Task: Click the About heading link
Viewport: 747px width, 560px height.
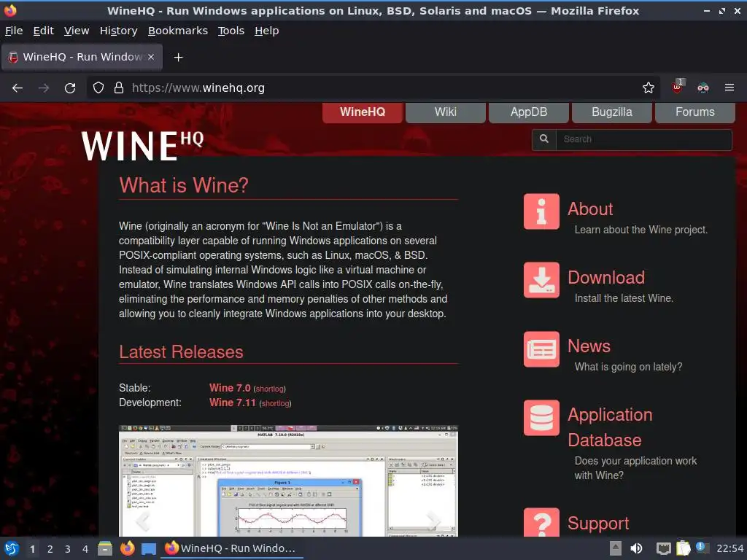Action: (x=589, y=209)
